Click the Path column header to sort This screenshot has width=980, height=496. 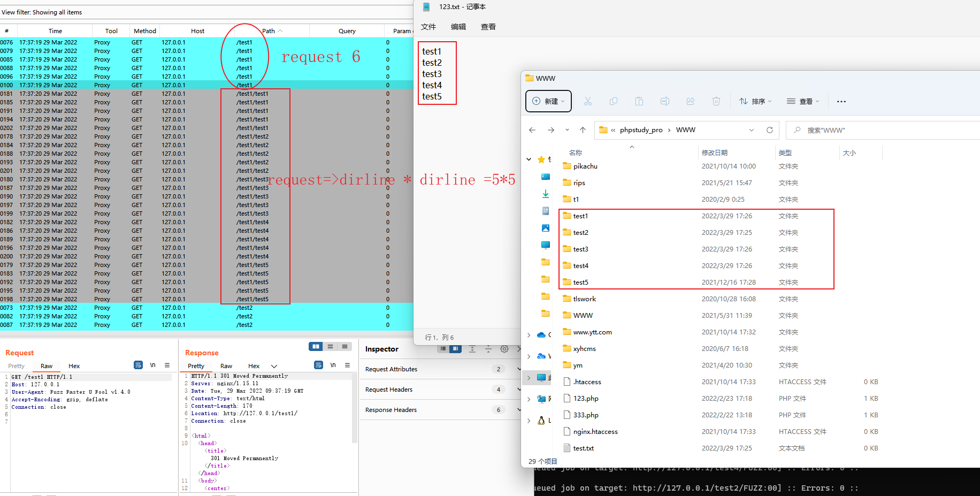pyautogui.click(x=268, y=30)
